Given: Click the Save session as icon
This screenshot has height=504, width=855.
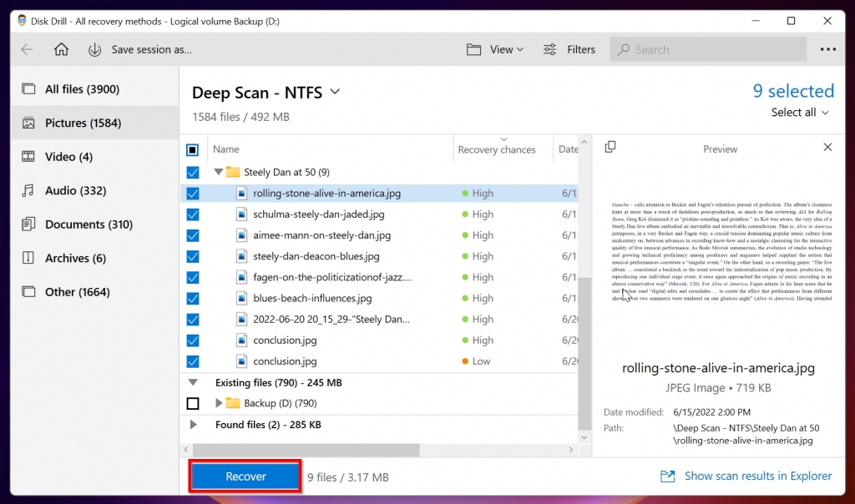Looking at the screenshot, I should 94,49.
